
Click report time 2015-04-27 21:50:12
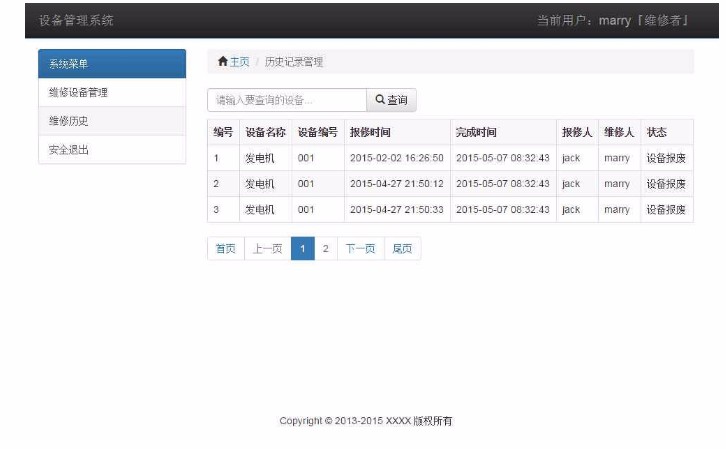(397, 184)
